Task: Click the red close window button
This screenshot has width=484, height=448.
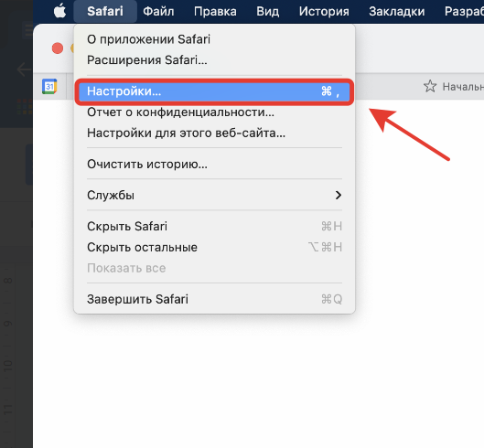Action: tap(58, 48)
